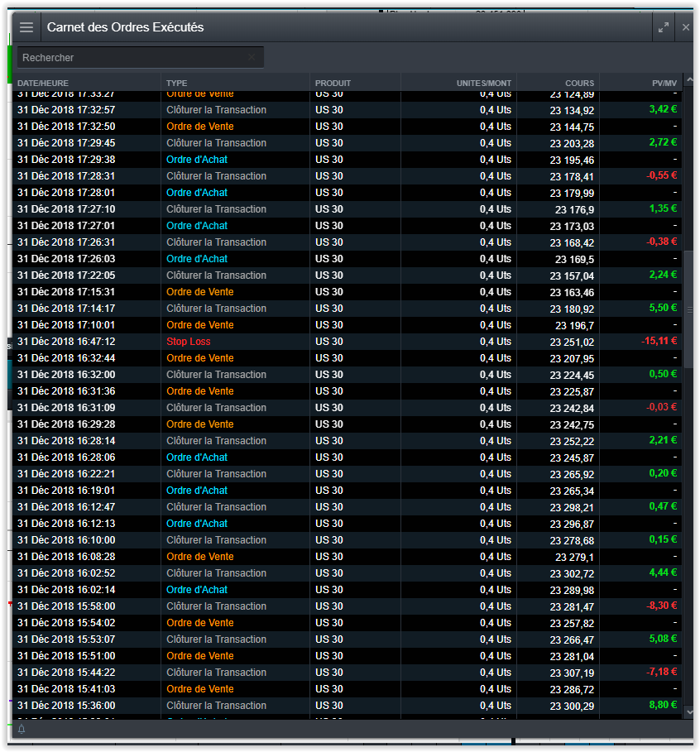
Task: Select date 31 Déc 2018 15:51:00
Action: 66,656
